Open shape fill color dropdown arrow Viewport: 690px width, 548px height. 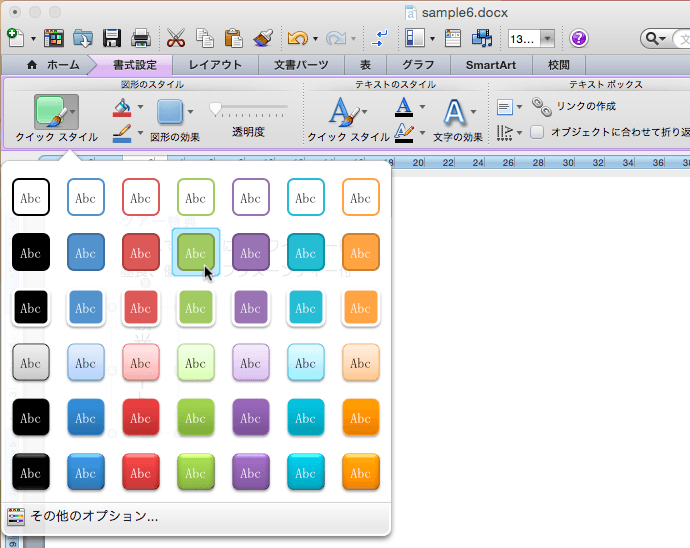point(140,107)
